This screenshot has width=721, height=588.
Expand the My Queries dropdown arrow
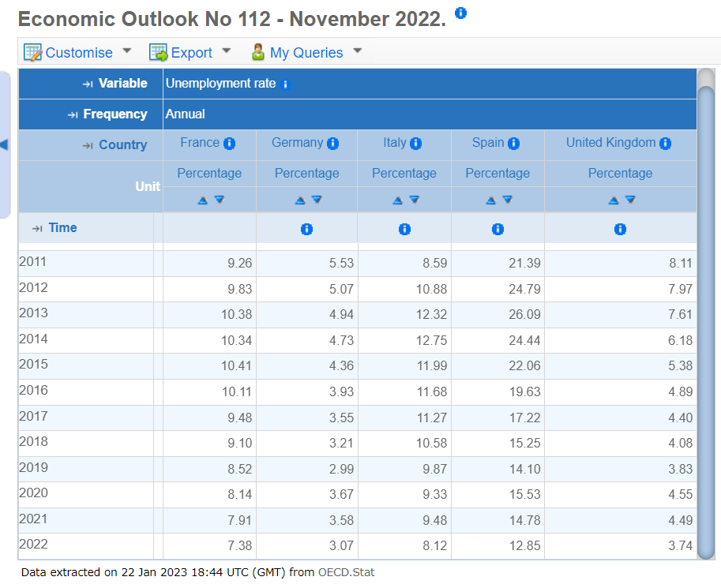click(x=358, y=51)
